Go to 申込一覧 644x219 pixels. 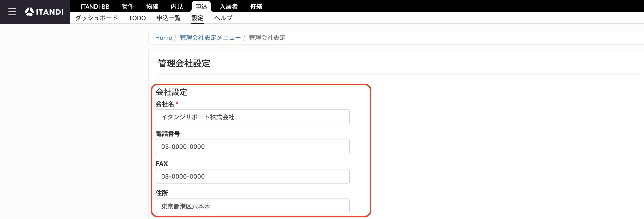coord(169,18)
